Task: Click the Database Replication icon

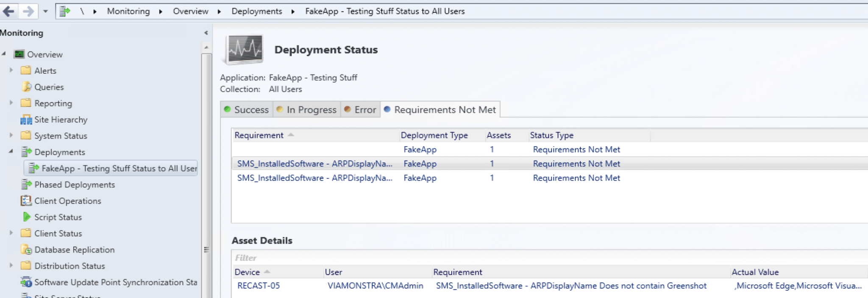Action: [x=26, y=250]
